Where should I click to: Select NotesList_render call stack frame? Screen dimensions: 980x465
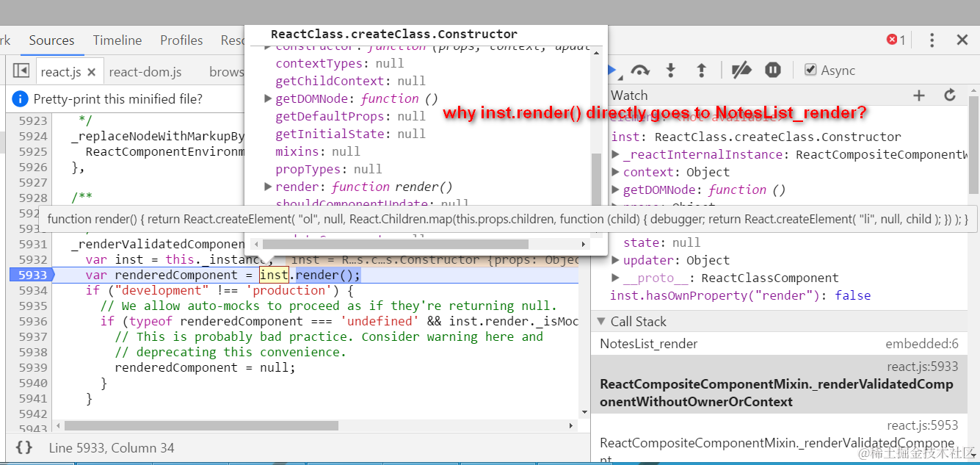[780, 344]
